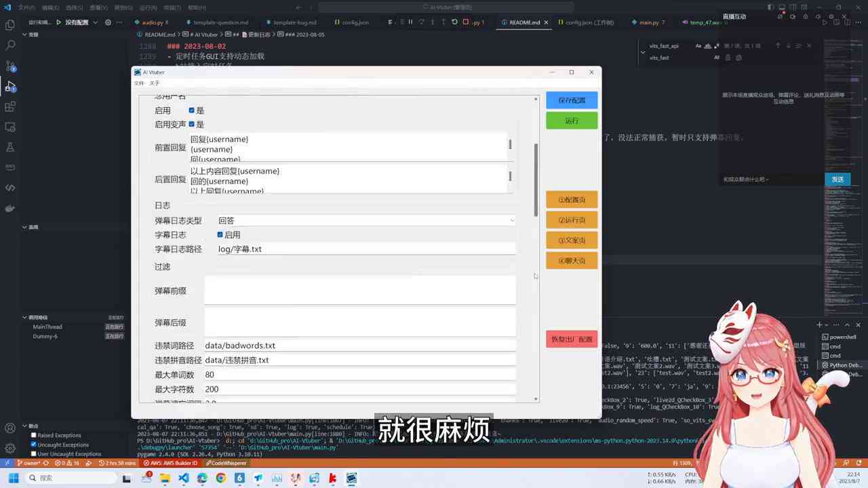Open Visual Studio Code from the taskbar
Image resolution: width=868 pixels, height=488 pixels.
tap(183, 478)
